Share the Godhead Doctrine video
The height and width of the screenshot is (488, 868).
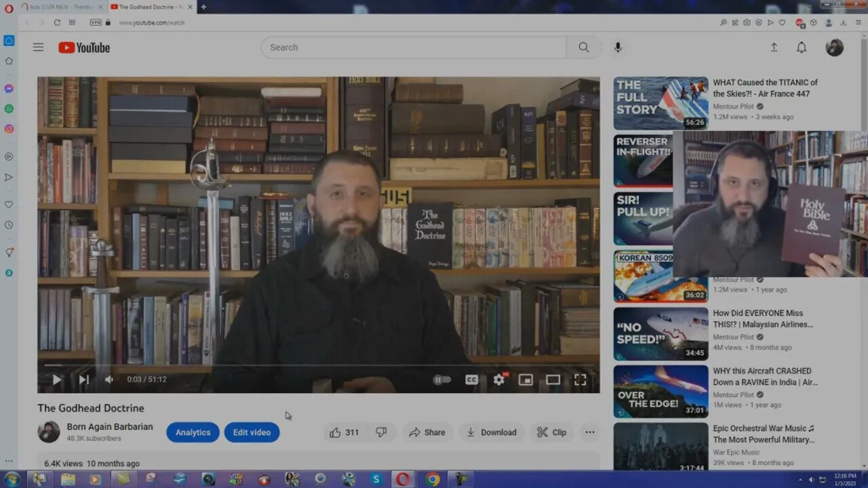[x=427, y=432]
